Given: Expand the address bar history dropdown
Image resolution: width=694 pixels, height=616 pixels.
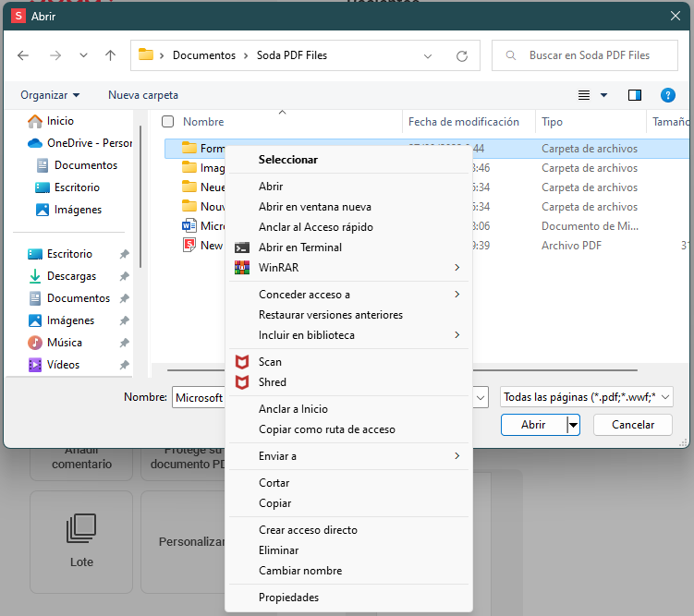Looking at the screenshot, I should (x=428, y=56).
